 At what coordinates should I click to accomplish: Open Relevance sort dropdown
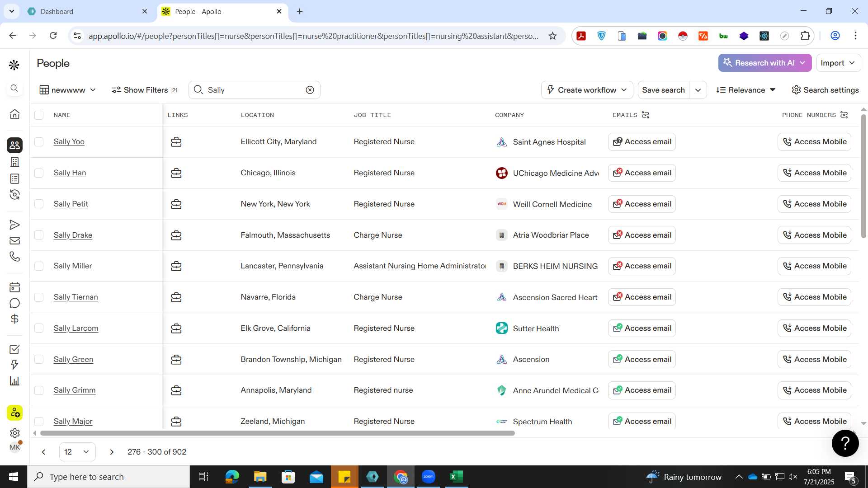pos(746,90)
